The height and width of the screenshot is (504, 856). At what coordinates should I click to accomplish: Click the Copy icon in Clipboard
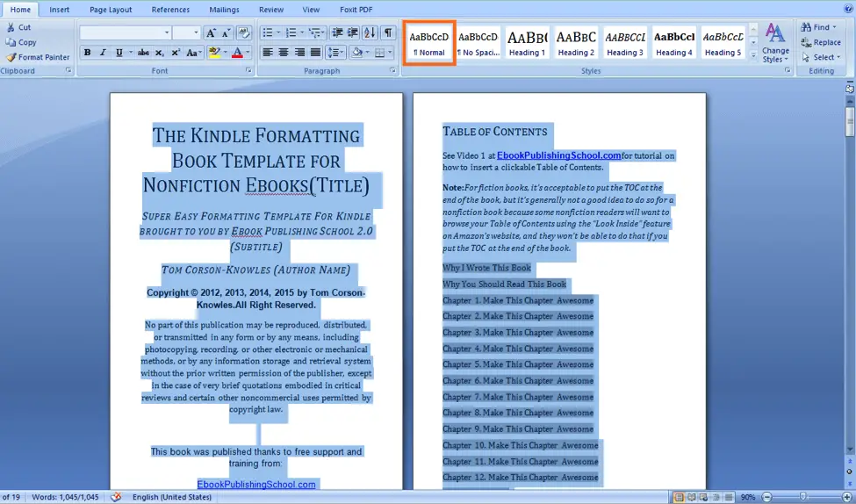[x=11, y=42]
